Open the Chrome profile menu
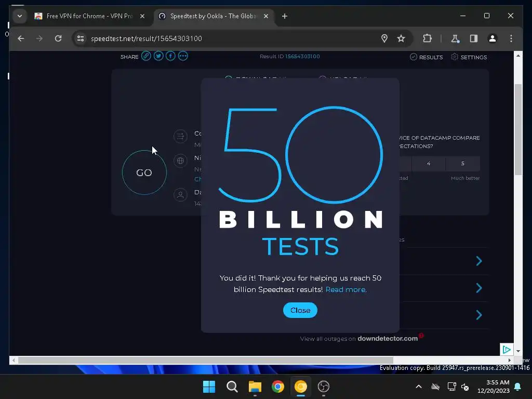 (493, 38)
